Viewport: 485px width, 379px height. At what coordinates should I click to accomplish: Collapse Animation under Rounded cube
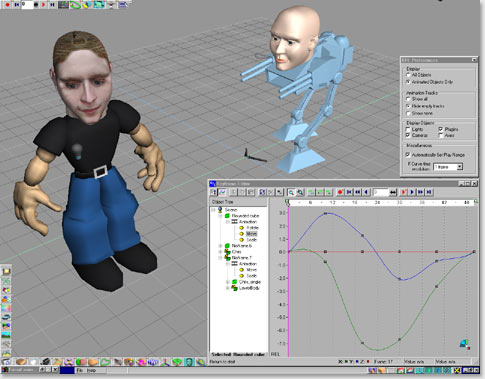tap(228, 222)
